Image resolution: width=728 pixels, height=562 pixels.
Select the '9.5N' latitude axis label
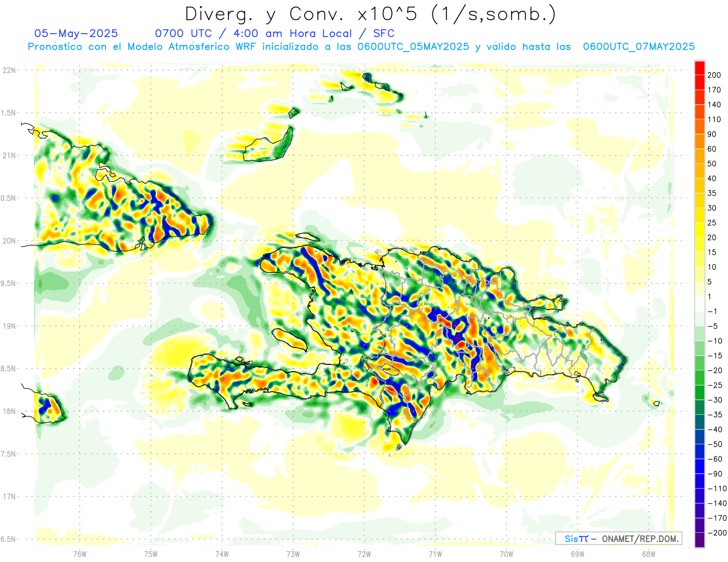click(x=8, y=284)
